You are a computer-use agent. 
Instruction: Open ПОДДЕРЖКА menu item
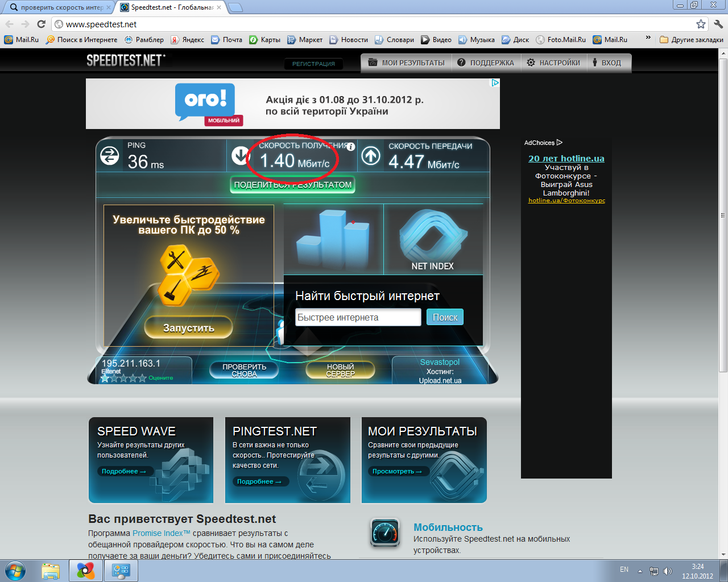[x=486, y=63]
